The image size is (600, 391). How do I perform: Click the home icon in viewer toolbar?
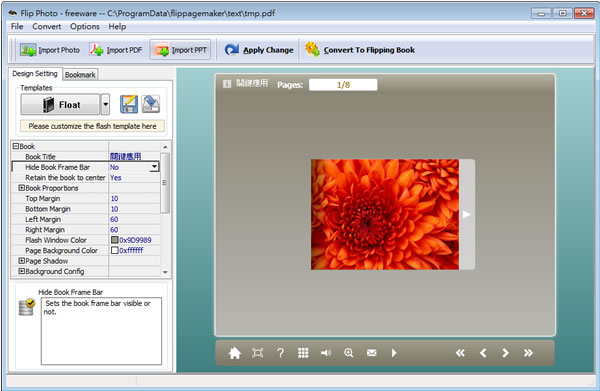(x=235, y=353)
